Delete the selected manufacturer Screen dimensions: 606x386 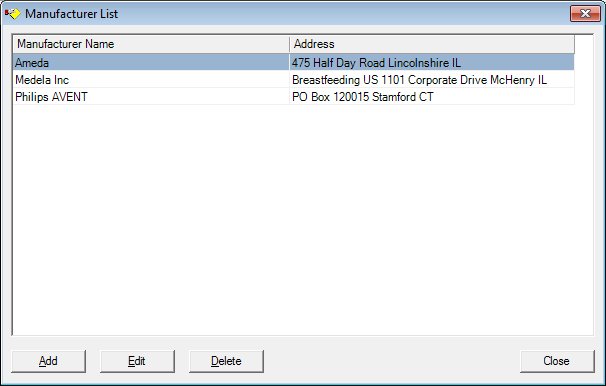pos(226,361)
